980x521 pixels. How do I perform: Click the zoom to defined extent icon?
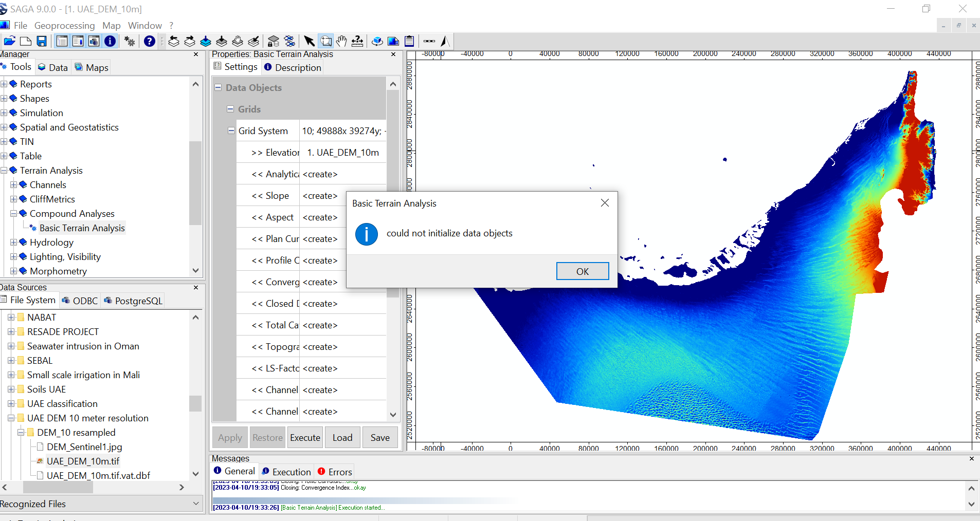click(253, 41)
